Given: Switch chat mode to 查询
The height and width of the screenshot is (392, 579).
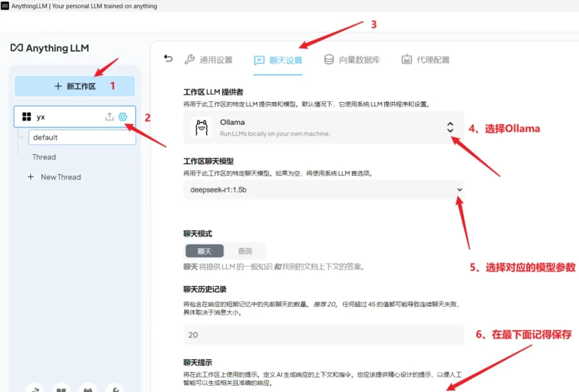Looking at the screenshot, I should 245,251.
